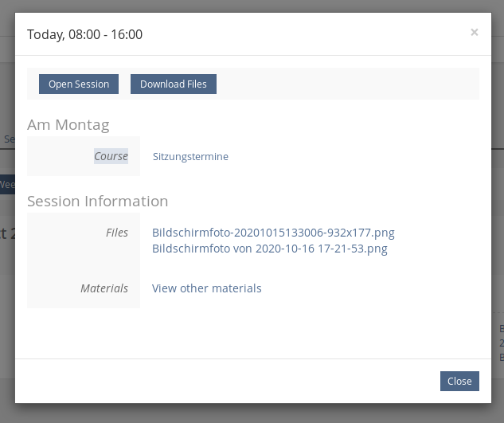Click the highlighted Course label
The height and width of the screenshot is (423, 504).
pyautogui.click(x=111, y=156)
